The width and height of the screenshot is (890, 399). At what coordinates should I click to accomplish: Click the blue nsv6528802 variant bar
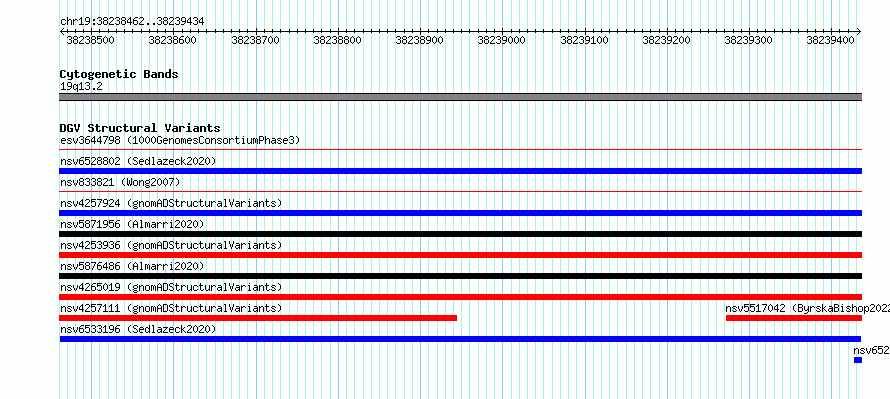tap(460, 171)
